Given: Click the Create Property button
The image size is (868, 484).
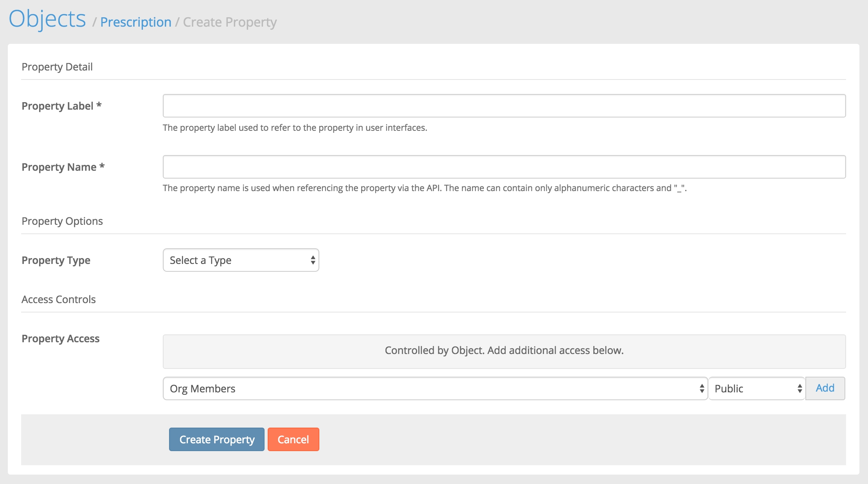Looking at the screenshot, I should tap(217, 439).
